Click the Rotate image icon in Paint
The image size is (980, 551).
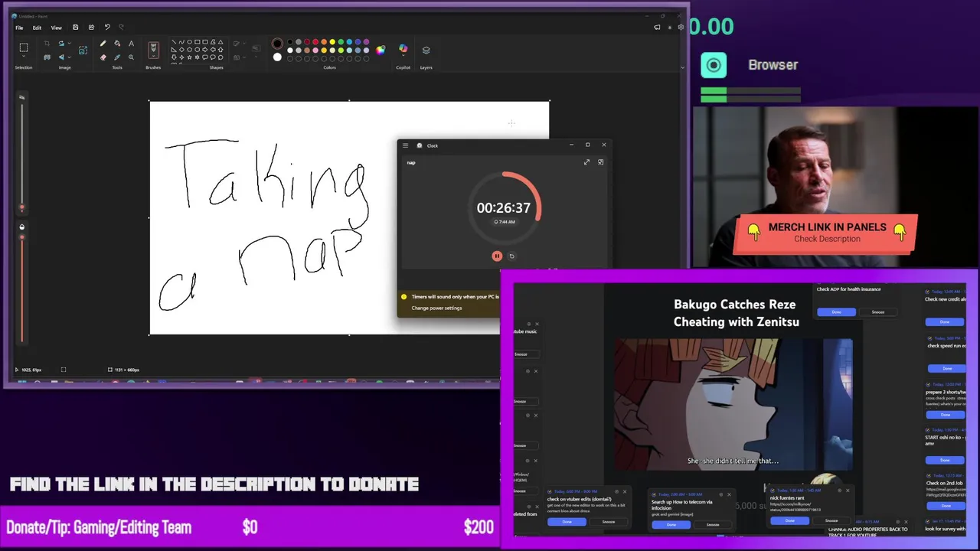61,43
